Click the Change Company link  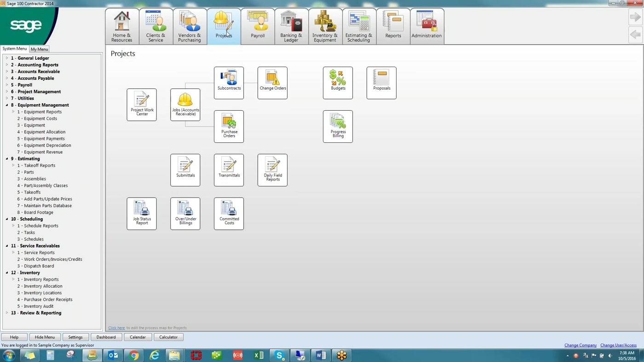point(581,345)
